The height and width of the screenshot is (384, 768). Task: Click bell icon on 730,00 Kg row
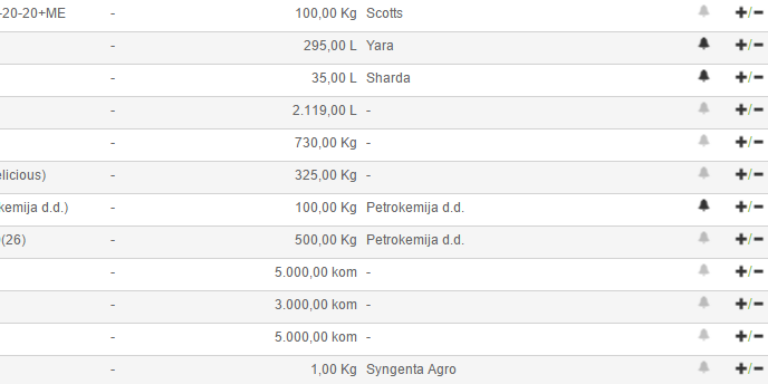(x=703, y=141)
